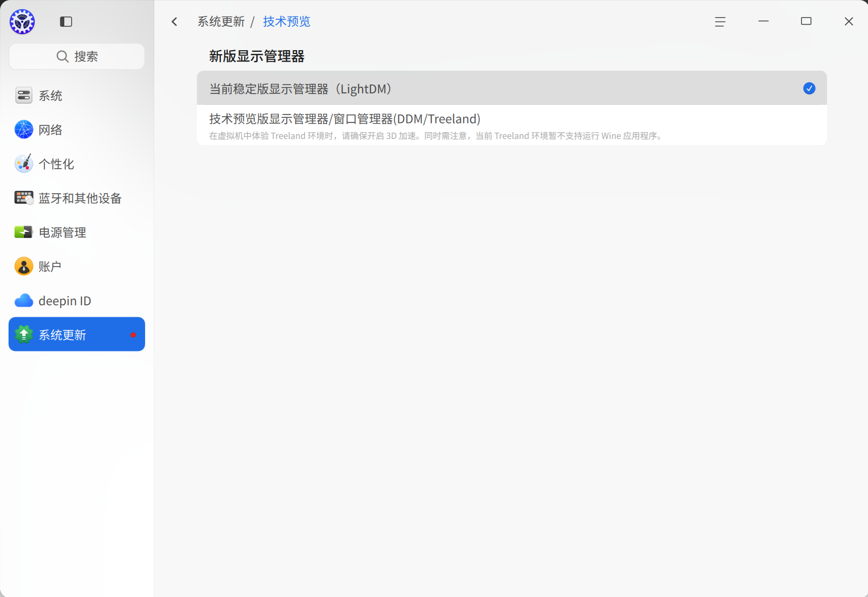Click 技术预览 breadcrumb link
Viewport: 868px width, 597px height.
click(287, 22)
